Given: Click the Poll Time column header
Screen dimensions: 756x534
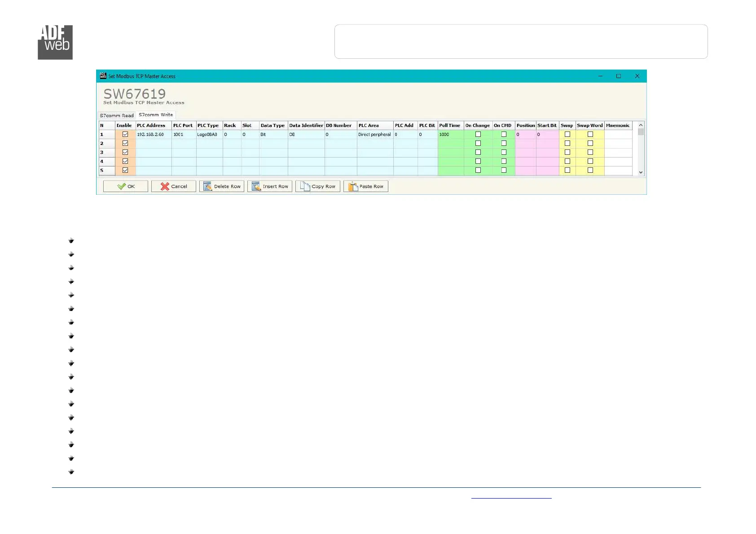Looking at the screenshot, I should point(451,126).
